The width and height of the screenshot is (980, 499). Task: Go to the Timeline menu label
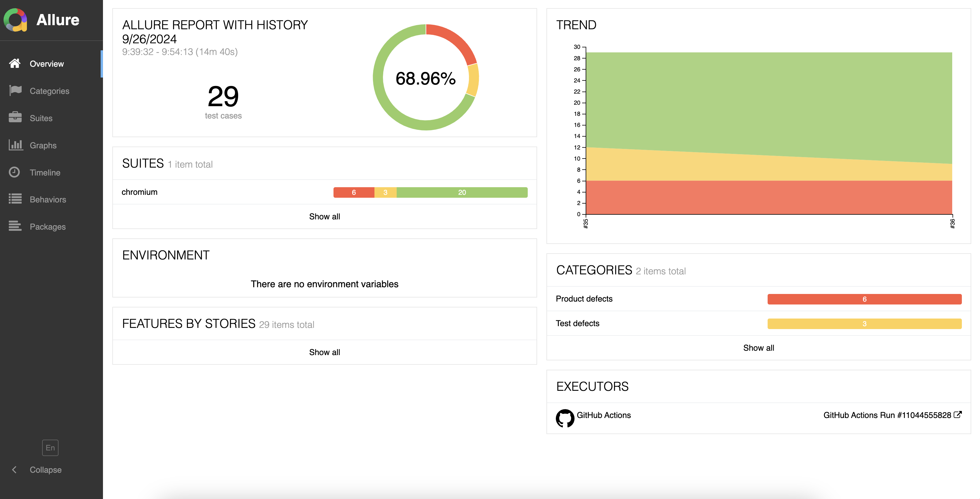(45, 172)
